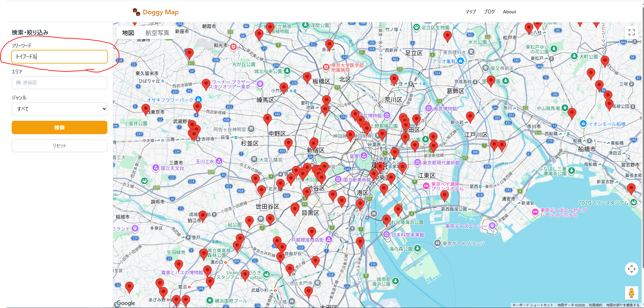
Task: Click the 大町公園 park icon
Action: click(574, 56)
